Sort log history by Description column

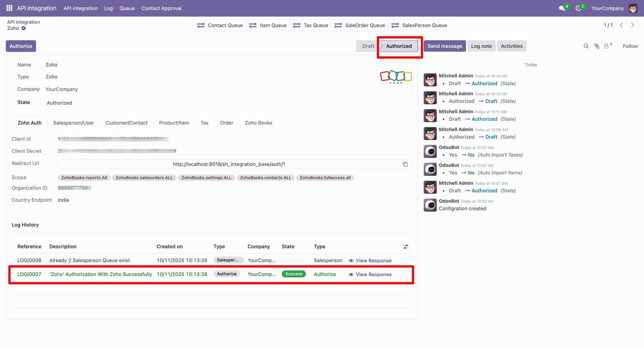point(63,247)
